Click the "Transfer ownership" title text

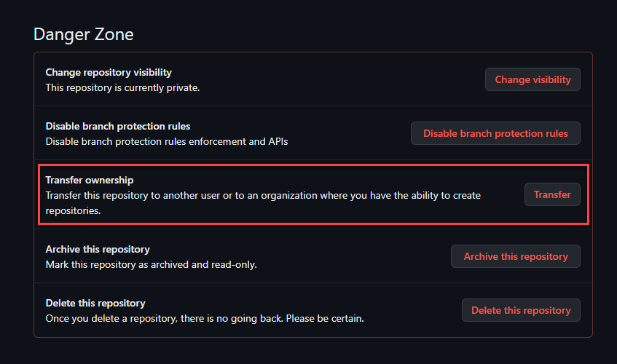pos(90,180)
